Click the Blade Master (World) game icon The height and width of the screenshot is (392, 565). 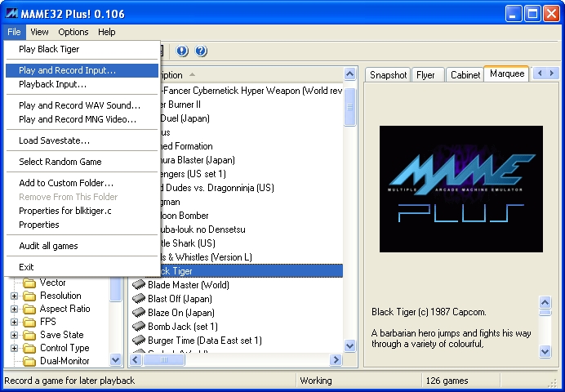click(139, 285)
